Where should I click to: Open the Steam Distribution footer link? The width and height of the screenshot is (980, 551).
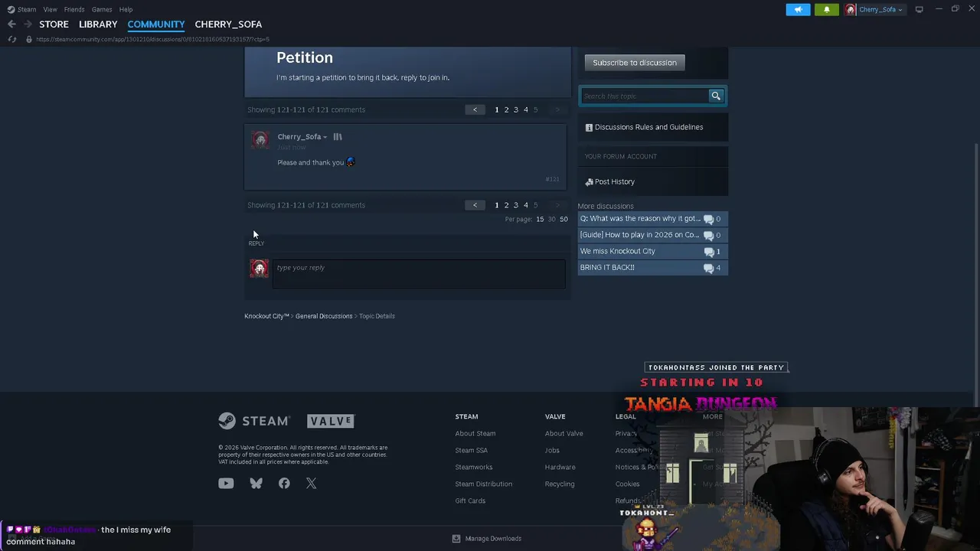[484, 484]
